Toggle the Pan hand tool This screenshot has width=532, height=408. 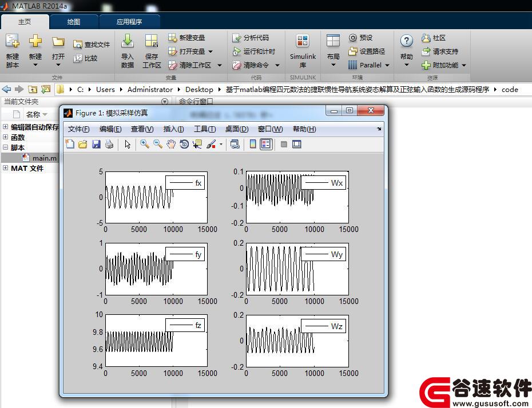[171, 145]
